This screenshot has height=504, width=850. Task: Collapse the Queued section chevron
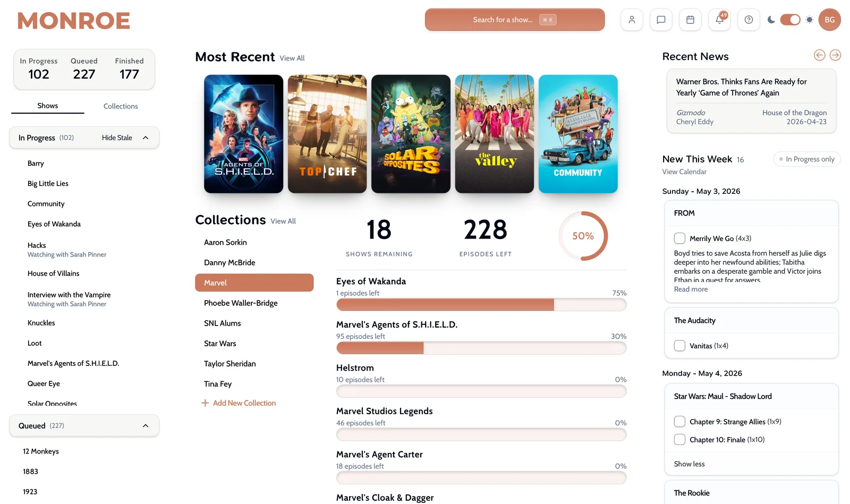tap(146, 426)
